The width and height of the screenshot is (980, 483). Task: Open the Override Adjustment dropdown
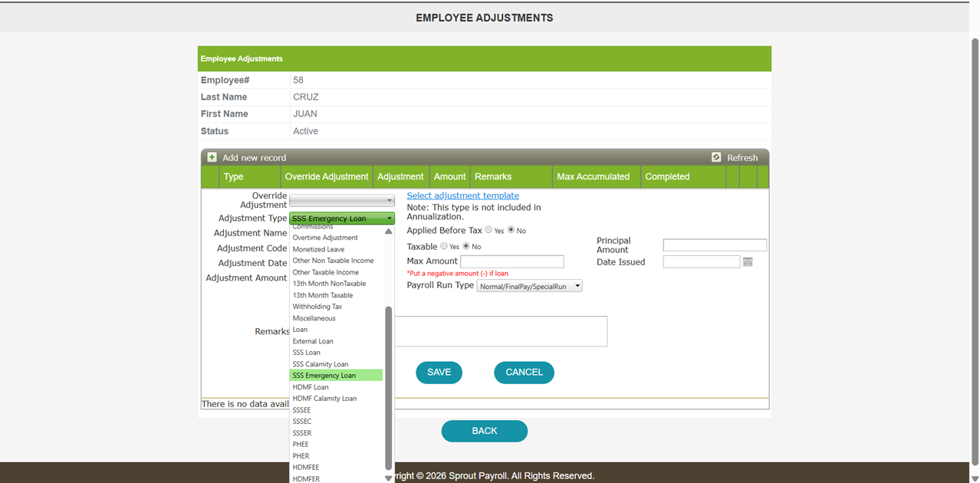[x=342, y=201]
